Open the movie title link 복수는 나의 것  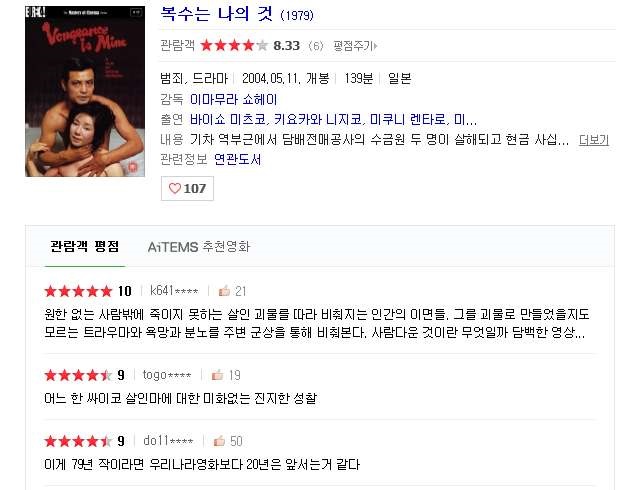[216, 14]
